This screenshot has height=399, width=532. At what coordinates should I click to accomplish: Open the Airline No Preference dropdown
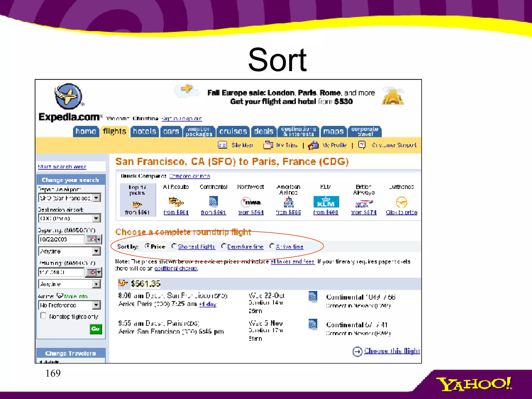click(x=96, y=305)
